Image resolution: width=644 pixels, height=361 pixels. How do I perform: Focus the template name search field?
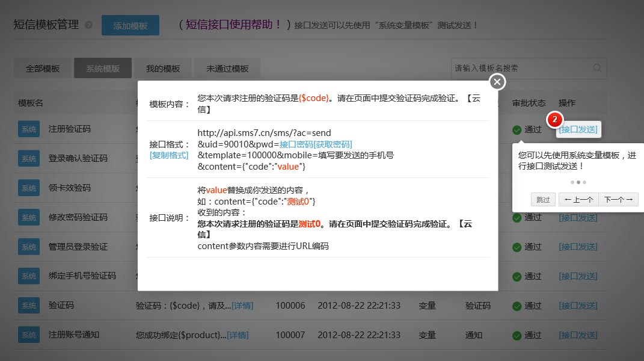pyautogui.click(x=521, y=68)
